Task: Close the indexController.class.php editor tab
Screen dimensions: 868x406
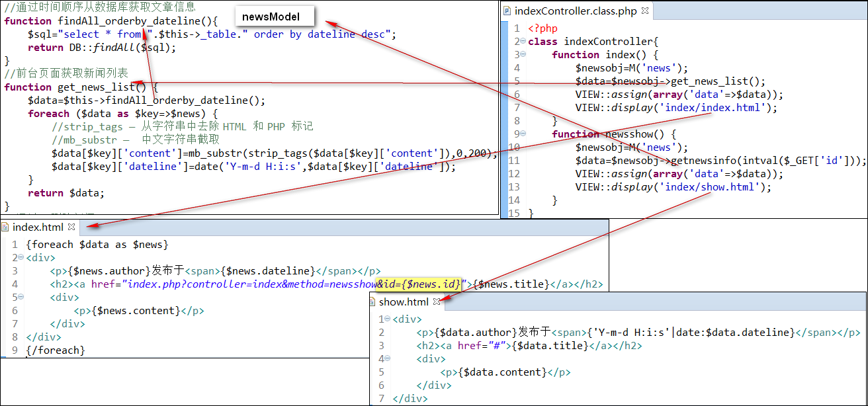Action: click(644, 11)
